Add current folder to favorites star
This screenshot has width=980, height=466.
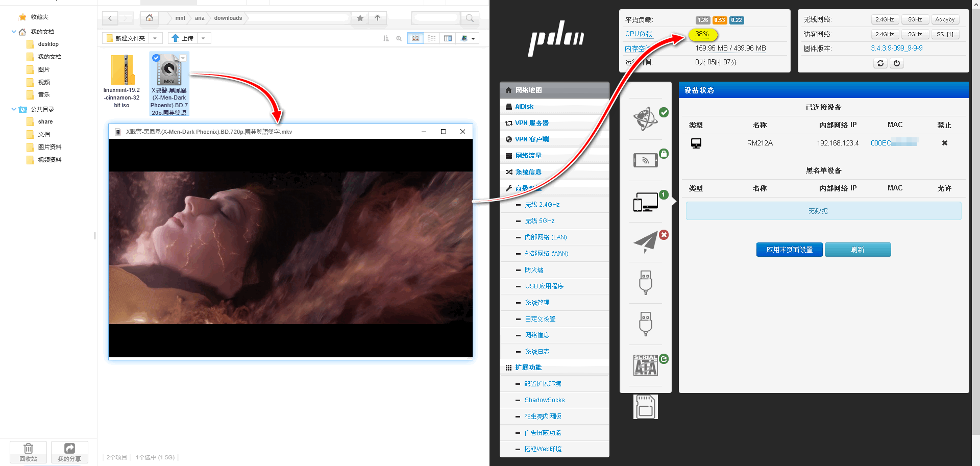360,18
